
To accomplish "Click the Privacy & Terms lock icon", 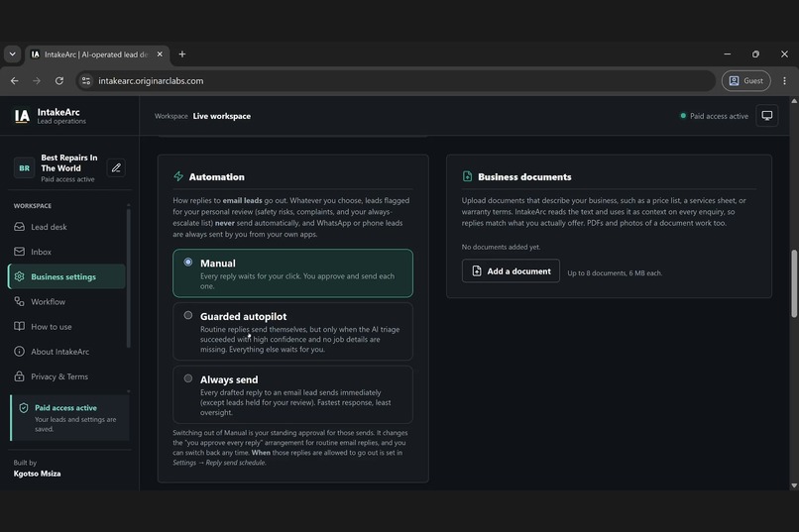I will 20,376.
